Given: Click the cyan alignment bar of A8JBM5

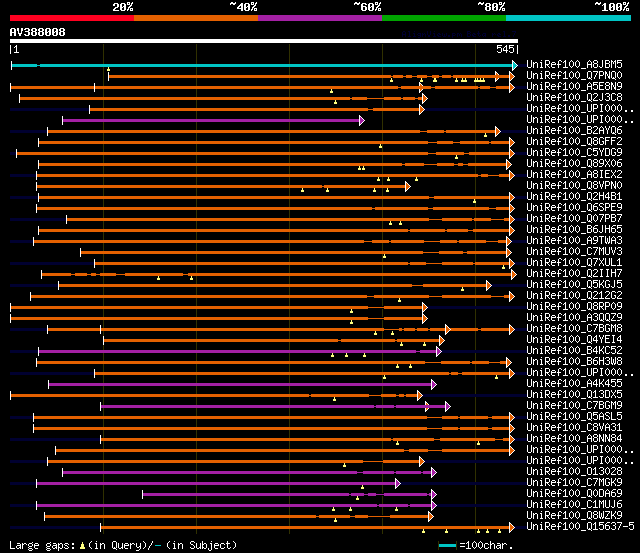Looking at the screenshot, I should click(264, 65).
